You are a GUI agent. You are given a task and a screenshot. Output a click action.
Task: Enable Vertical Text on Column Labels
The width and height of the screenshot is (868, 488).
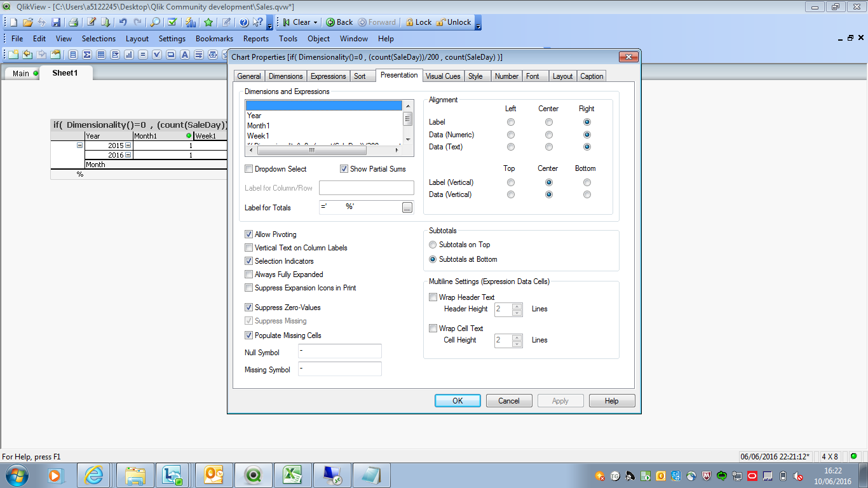pos(249,248)
